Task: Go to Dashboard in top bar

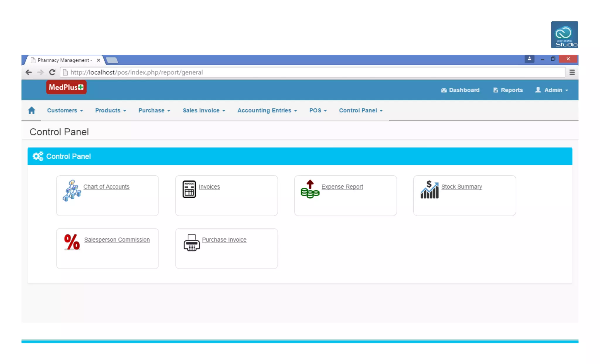Action: click(x=460, y=90)
